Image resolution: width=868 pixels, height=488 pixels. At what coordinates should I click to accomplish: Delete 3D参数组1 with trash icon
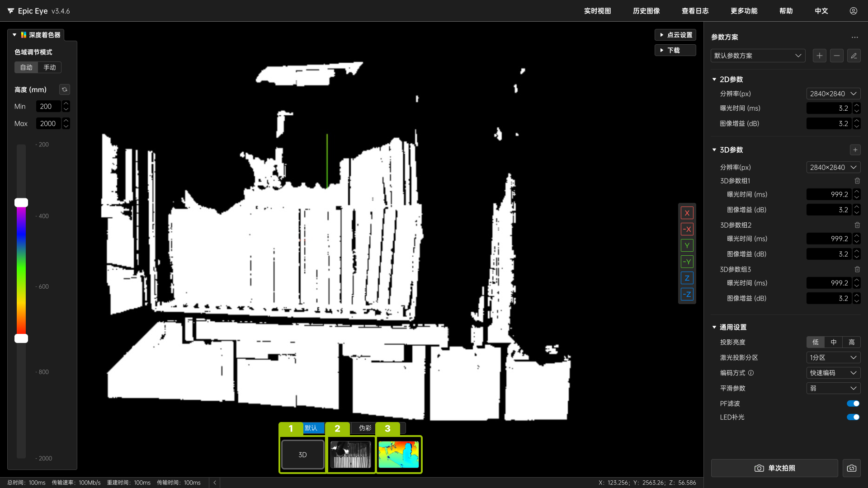pos(857,181)
